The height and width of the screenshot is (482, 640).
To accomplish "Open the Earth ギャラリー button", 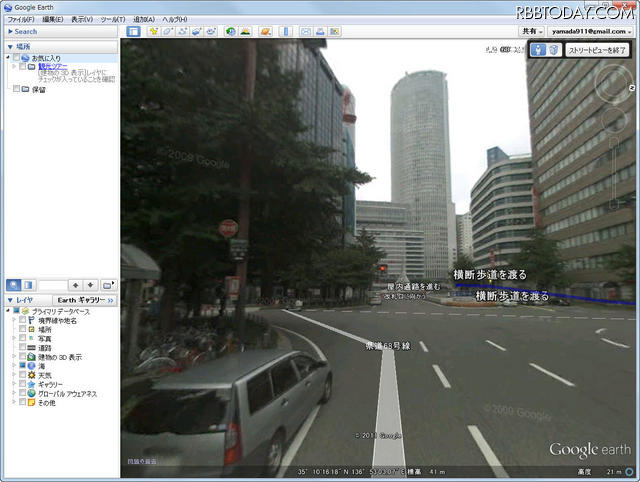I will (x=85, y=300).
